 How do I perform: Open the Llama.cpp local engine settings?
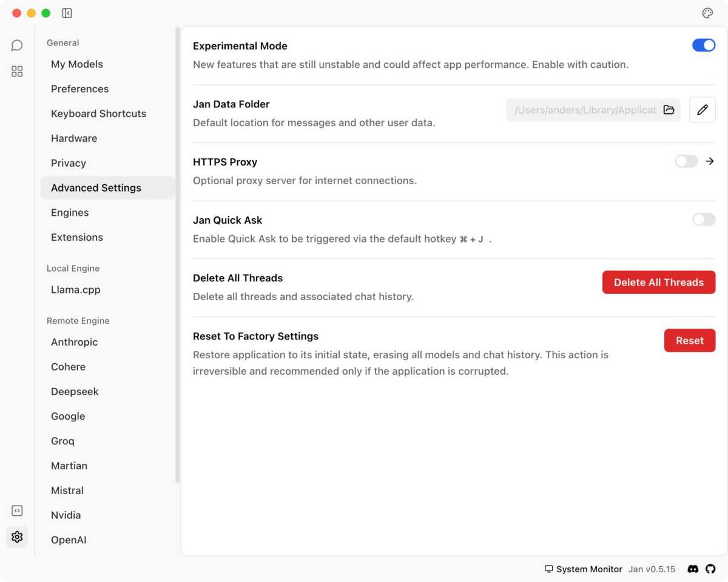click(x=76, y=290)
